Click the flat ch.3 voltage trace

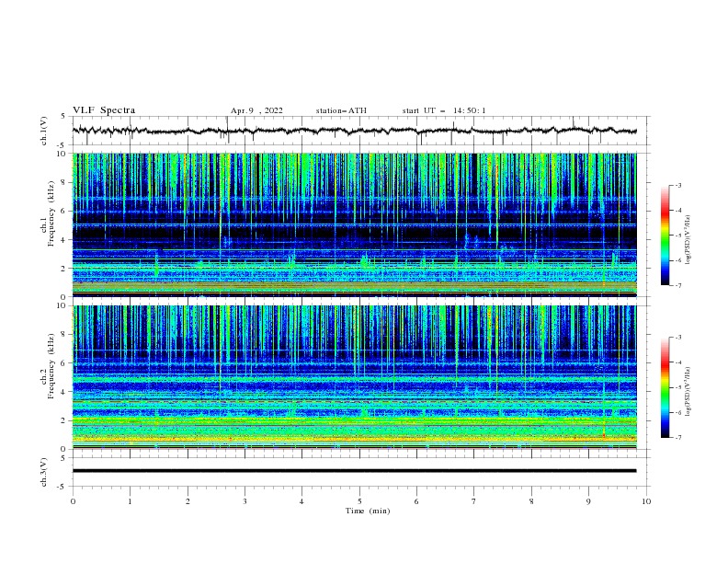click(354, 471)
